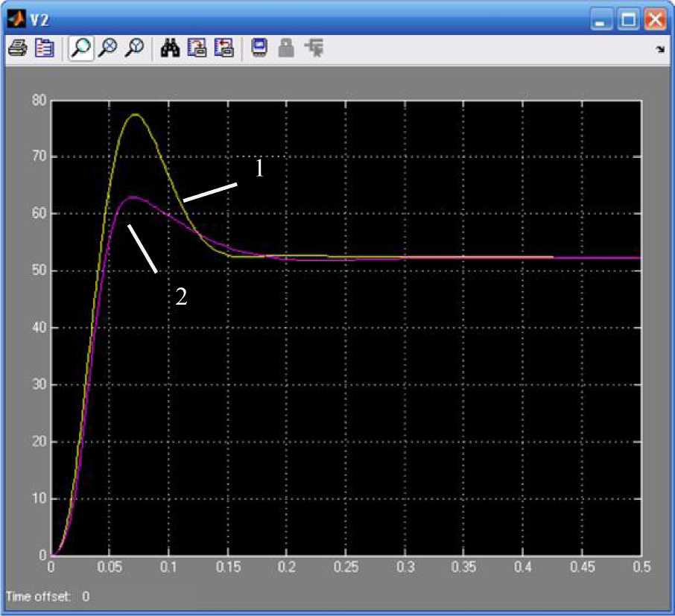Click the Print icon in the scope toolbar

coord(18,48)
